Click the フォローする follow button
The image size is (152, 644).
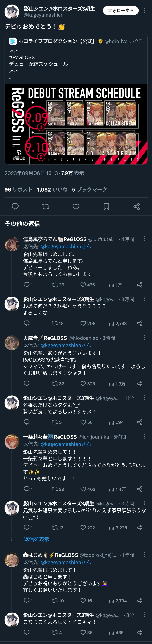[121, 11]
